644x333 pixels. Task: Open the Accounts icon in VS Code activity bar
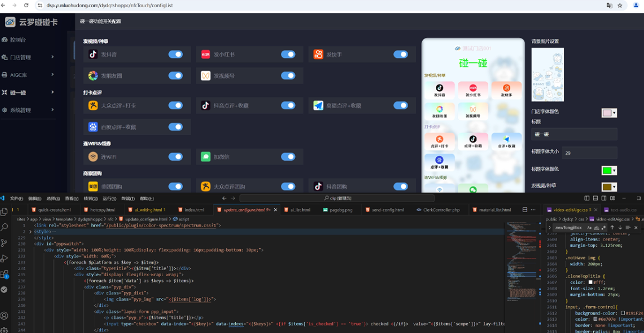click(4, 315)
